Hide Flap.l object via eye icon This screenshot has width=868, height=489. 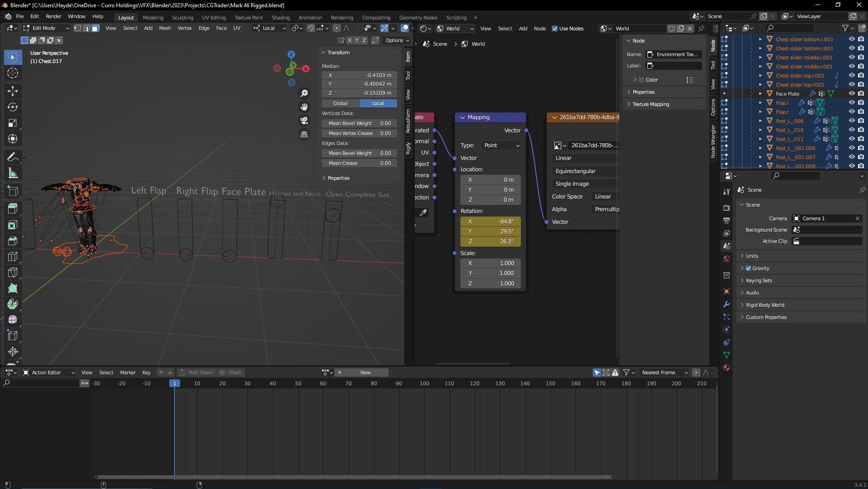coord(852,103)
